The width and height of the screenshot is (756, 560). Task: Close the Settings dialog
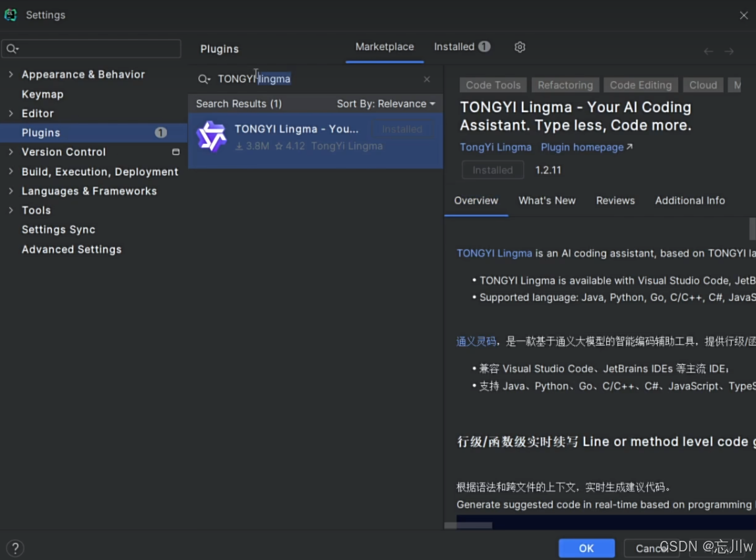[743, 15]
